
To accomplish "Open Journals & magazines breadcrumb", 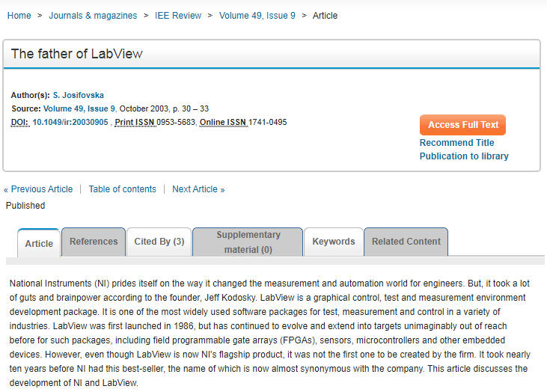I will point(93,16).
